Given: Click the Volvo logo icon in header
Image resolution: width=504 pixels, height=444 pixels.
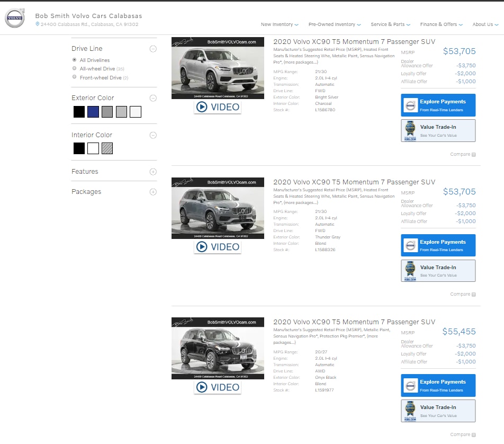Looking at the screenshot, I should [15, 18].
